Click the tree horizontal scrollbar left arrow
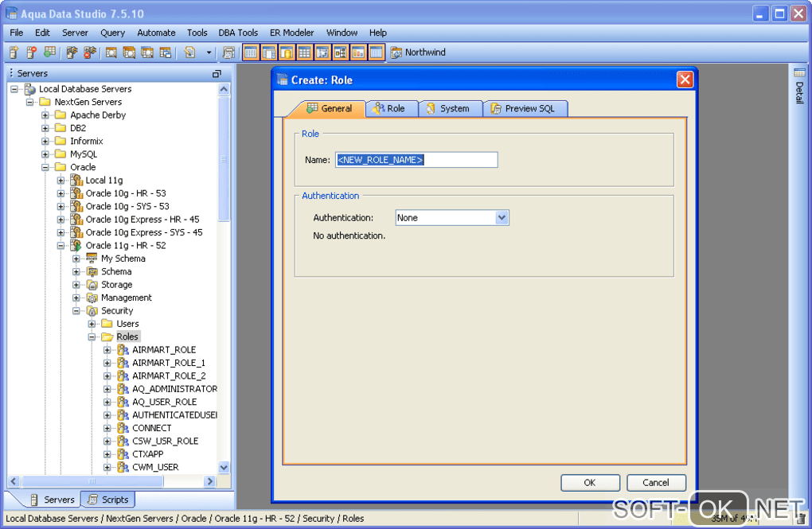Viewport: 812px width, 529px height. coord(14,481)
